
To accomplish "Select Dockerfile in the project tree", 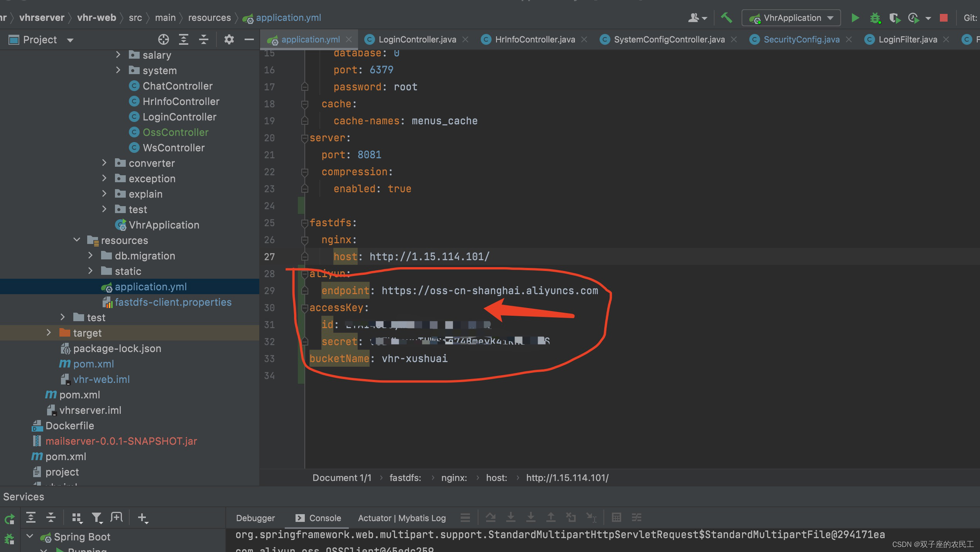I will click(70, 425).
